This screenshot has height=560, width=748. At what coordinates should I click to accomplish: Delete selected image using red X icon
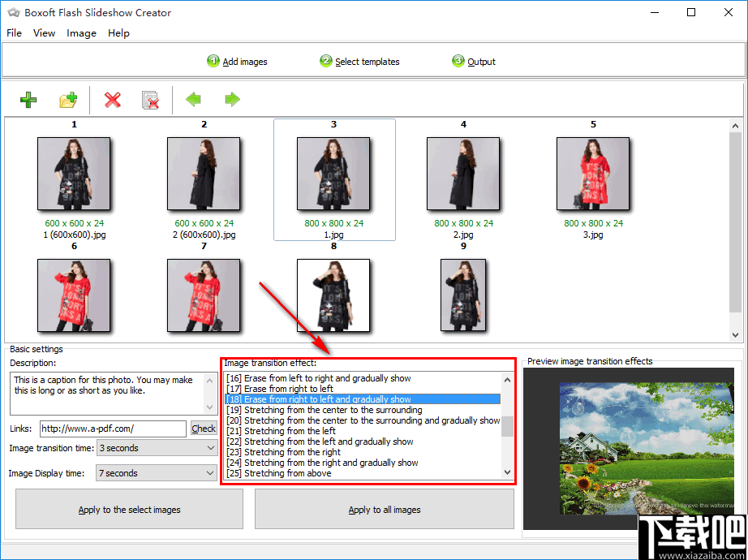tap(112, 100)
